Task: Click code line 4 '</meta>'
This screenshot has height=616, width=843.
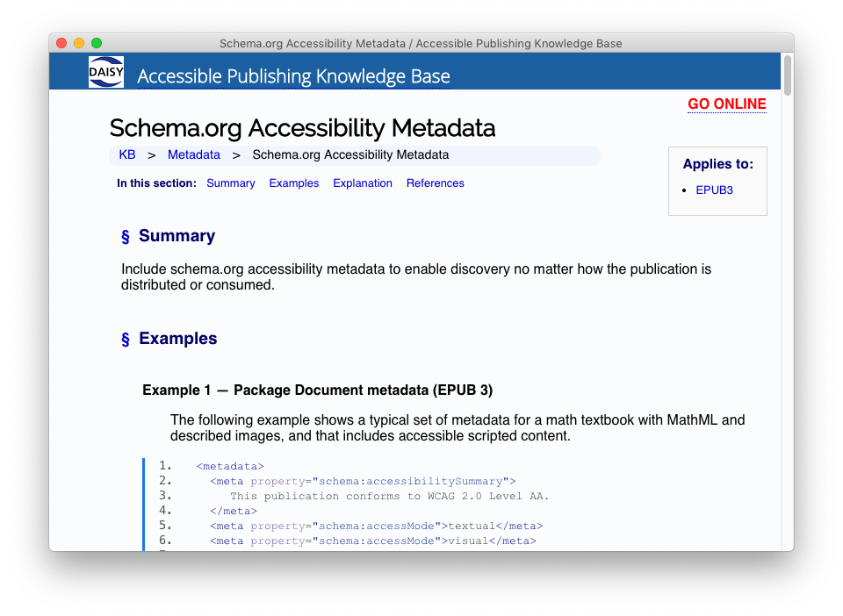Action: 234,512
